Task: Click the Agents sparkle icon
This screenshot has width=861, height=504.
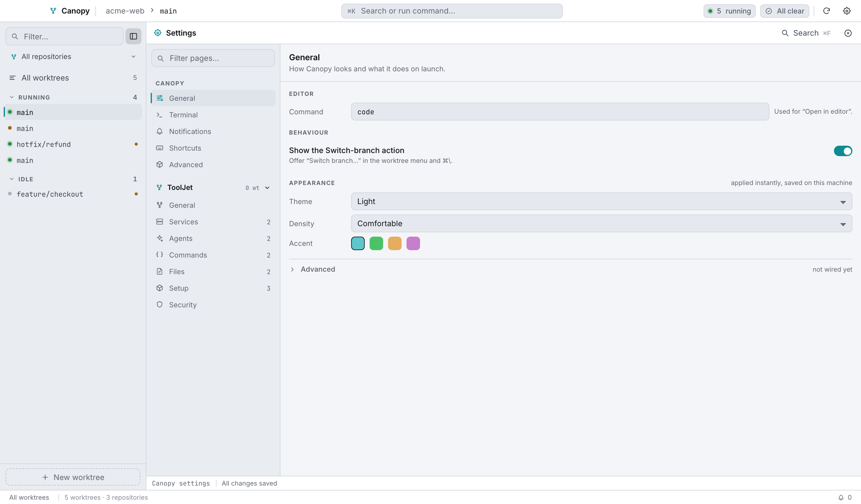Action: coord(159,238)
